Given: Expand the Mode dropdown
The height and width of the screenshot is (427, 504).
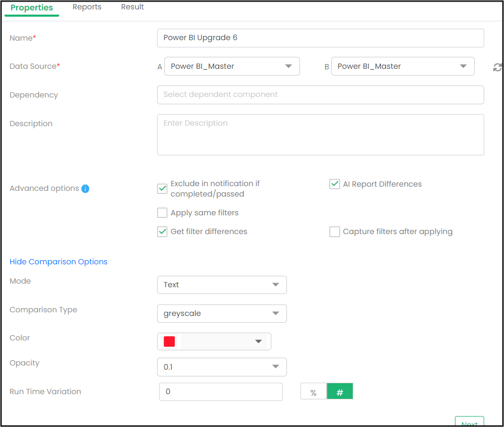Looking at the screenshot, I should (x=222, y=285).
